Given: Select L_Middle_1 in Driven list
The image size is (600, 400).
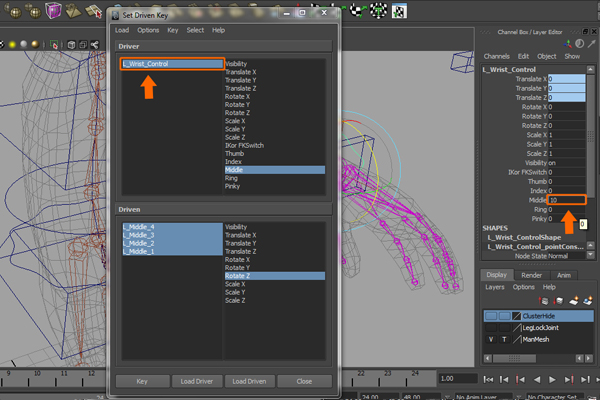Looking at the screenshot, I should pyautogui.click(x=172, y=251).
